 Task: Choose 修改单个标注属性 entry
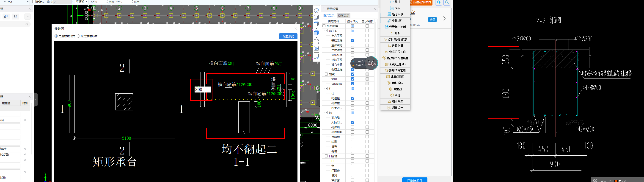tap(395, 58)
